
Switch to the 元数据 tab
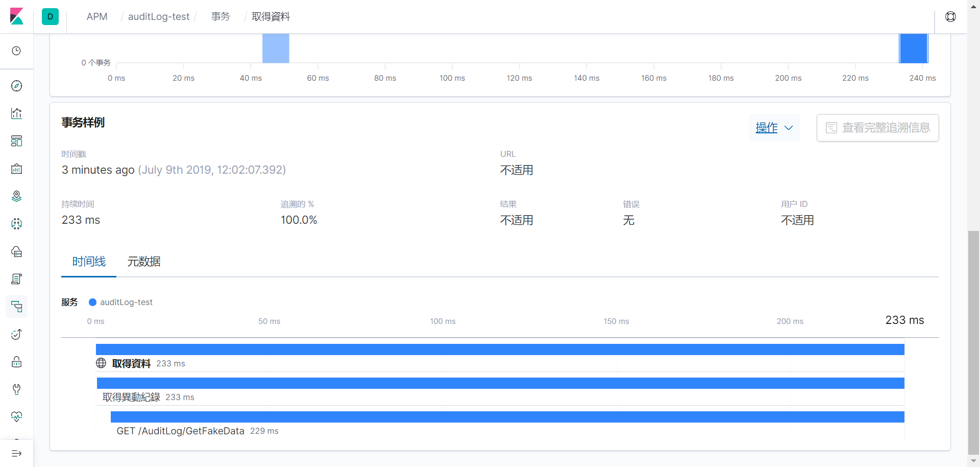point(144,262)
